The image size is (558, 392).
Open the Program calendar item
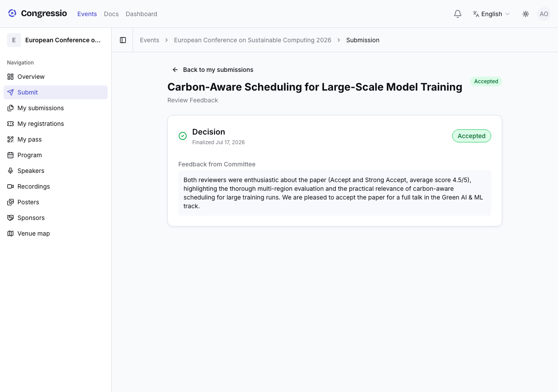click(56, 155)
